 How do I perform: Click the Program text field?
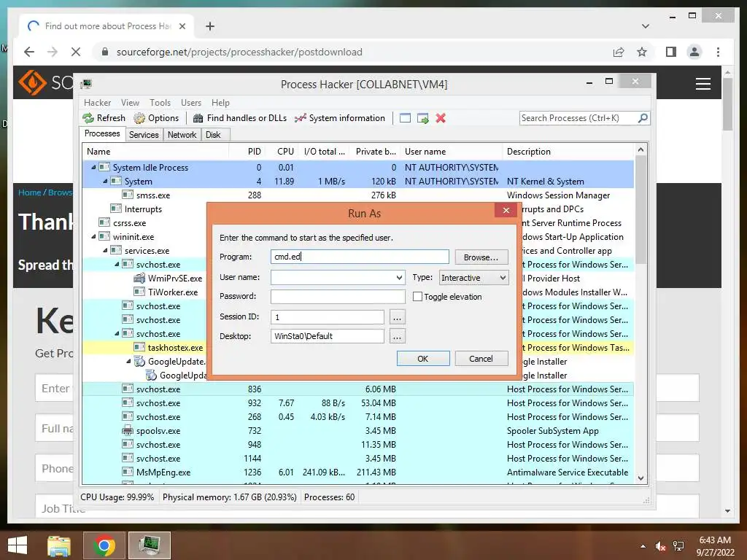(x=360, y=257)
